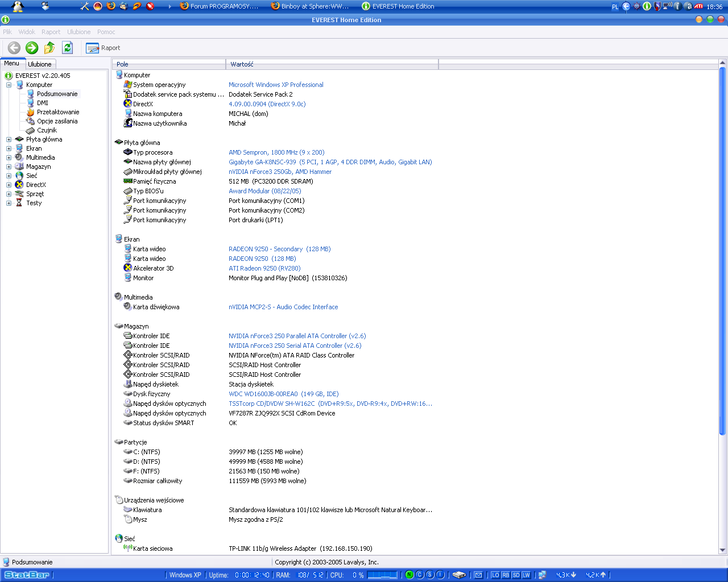Select DMI item in the tree
This screenshot has width=728, height=582.
point(43,103)
